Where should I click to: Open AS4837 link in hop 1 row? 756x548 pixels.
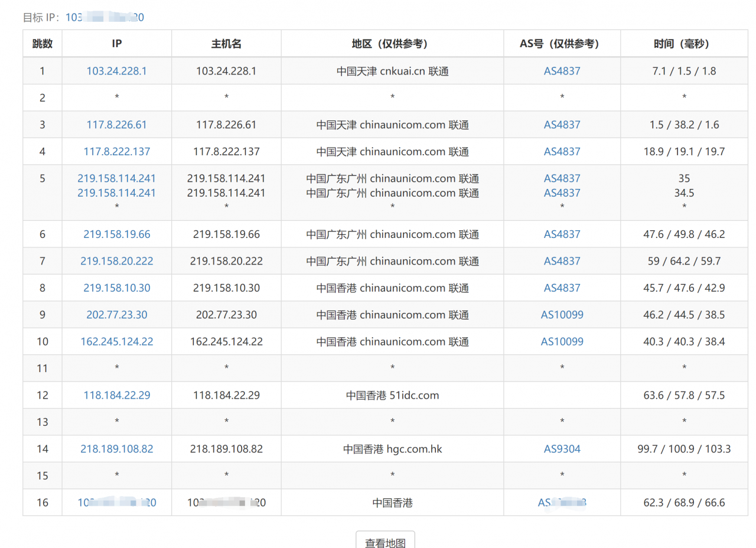pyautogui.click(x=562, y=71)
